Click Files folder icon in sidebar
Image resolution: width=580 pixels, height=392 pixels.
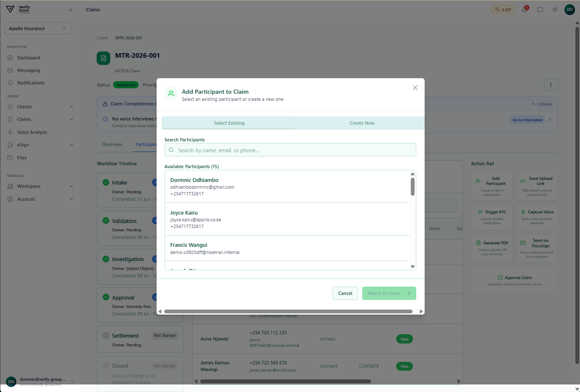(x=10, y=158)
